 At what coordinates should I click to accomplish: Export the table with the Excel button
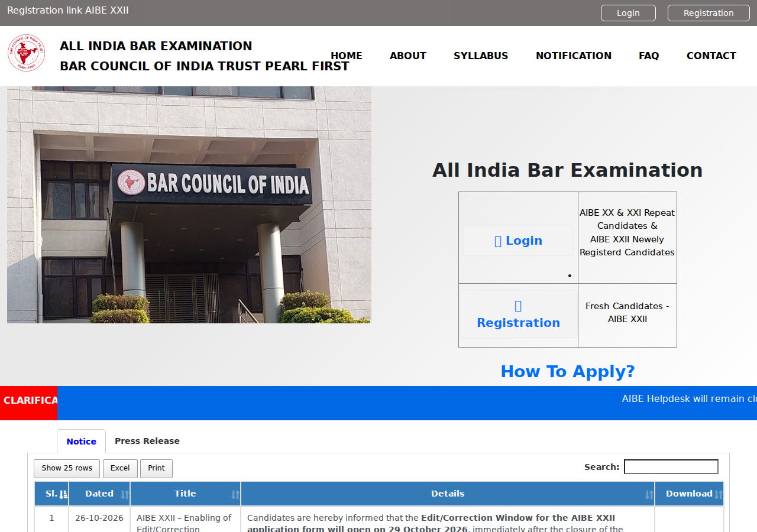tap(120, 468)
